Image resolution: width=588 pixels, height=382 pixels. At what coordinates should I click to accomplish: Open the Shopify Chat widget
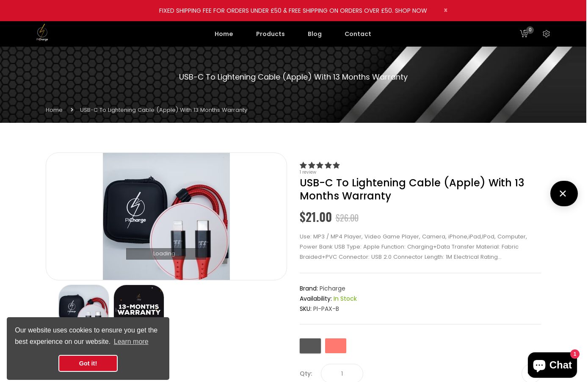(x=552, y=365)
